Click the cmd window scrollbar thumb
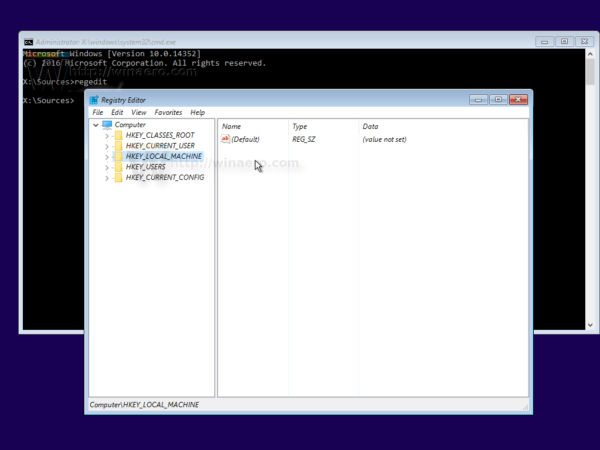The image size is (600, 450). coord(590,72)
